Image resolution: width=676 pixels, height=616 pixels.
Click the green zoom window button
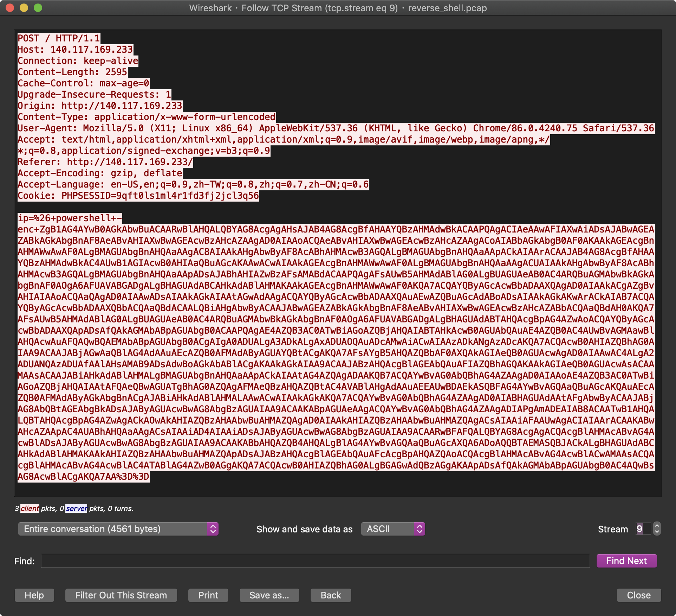pyautogui.click(x=38, y=8)
